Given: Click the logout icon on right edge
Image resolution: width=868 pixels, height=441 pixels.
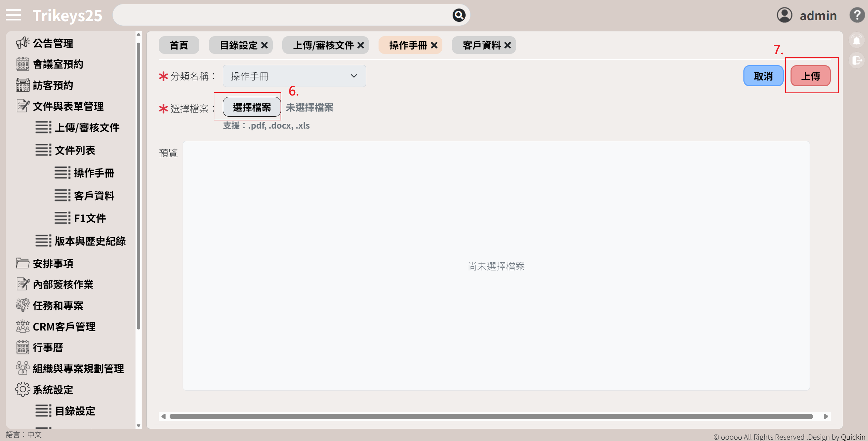Looking at the screenshot, I should click(x=856, y=61).
